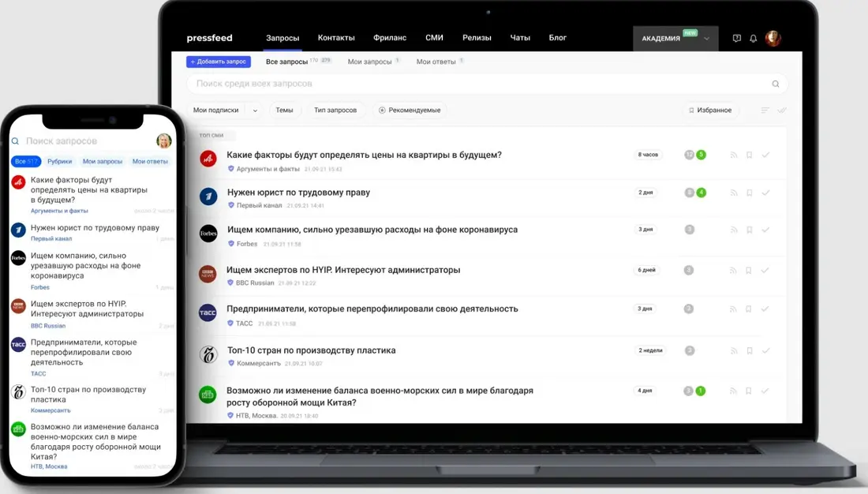Mark the цены на квартиры request done
868x494 pixels.
pyautogui.click(x=765, y=155)
